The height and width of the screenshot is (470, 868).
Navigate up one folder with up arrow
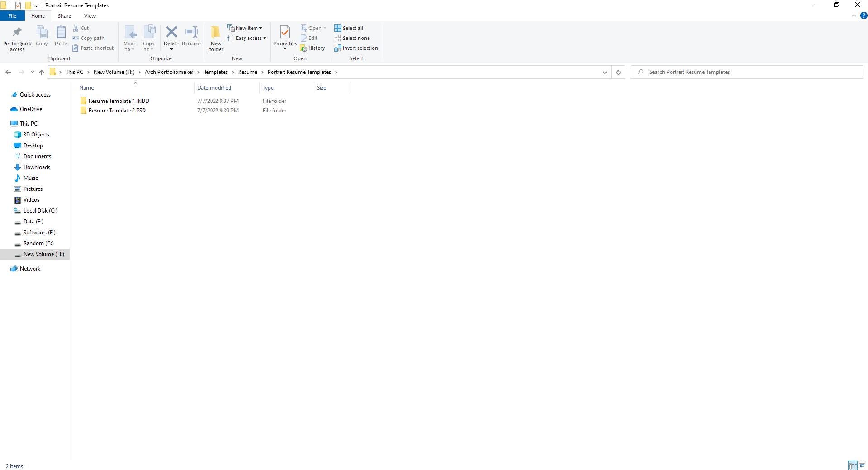(x=41, y=72)
